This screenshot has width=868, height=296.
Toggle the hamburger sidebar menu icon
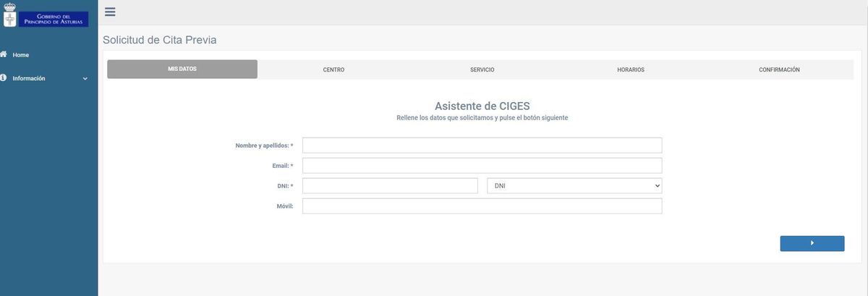[x=110, y=12]
